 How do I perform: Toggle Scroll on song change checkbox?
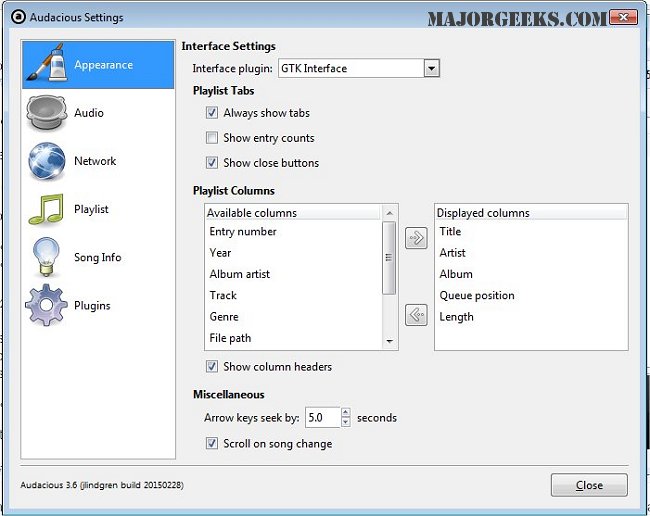pyautogui.click(x=212, y=443)
